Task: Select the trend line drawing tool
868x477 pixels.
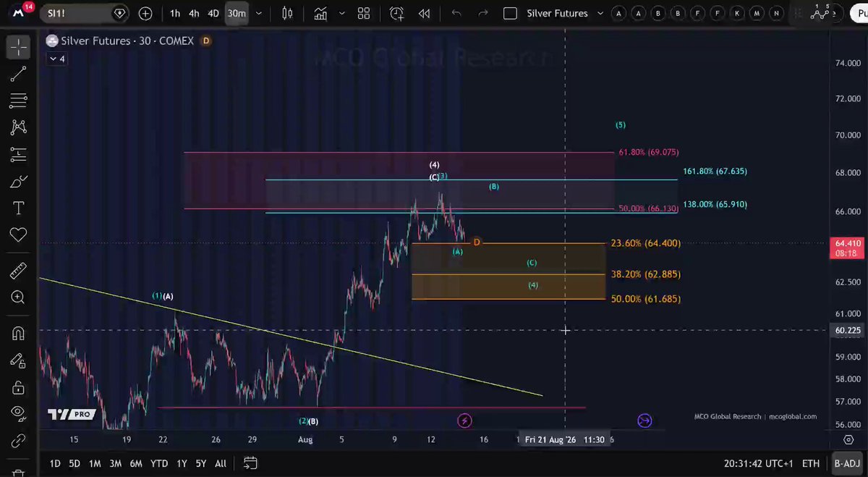Action: pyautogui.click(x=18, y=73)
